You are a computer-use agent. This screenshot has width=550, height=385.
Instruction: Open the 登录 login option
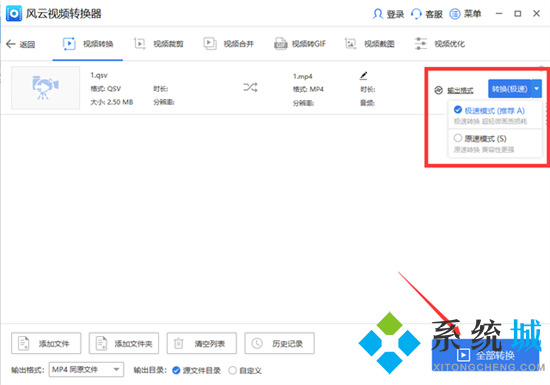pos(395,14)
